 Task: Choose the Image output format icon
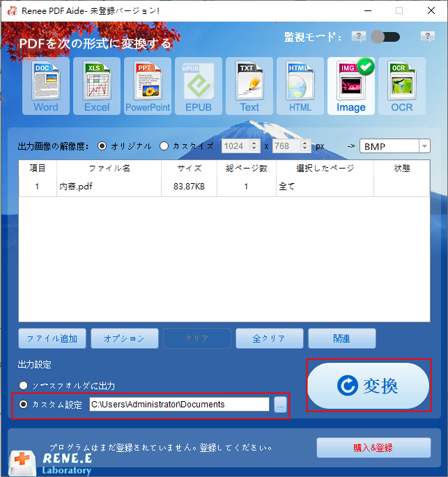(x=351, y=86)
